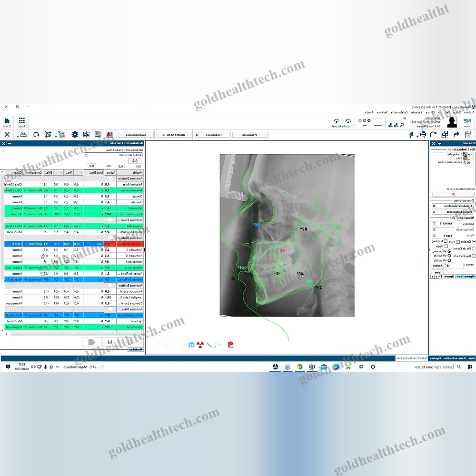Screen dimensions: 476x476
Task: Click the side-by-side image compare icon
Action: point(87,135)
